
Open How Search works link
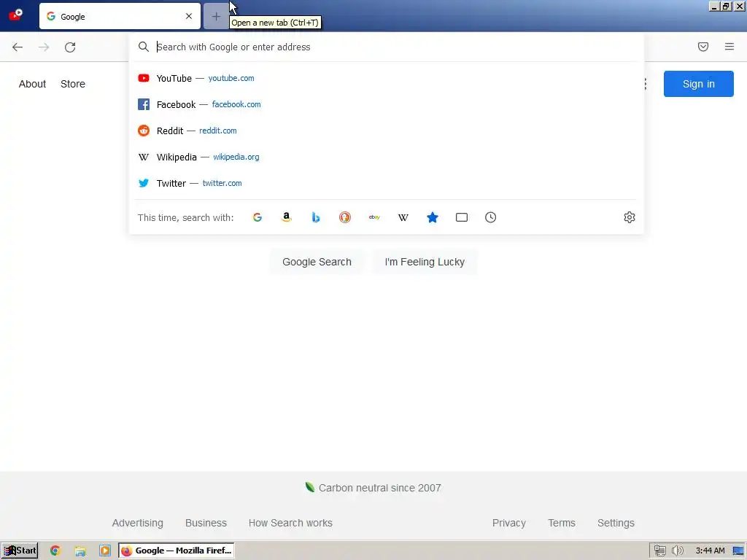(290, 523)
